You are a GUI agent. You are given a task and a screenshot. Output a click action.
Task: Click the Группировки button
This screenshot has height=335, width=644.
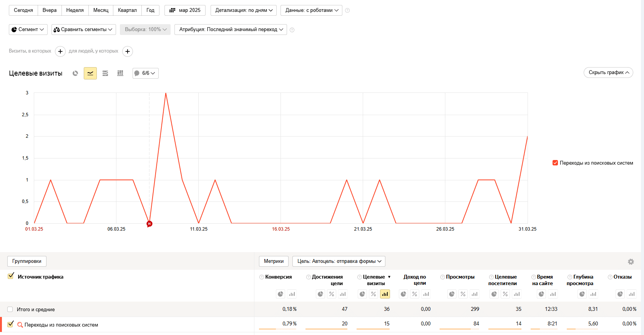27,261
